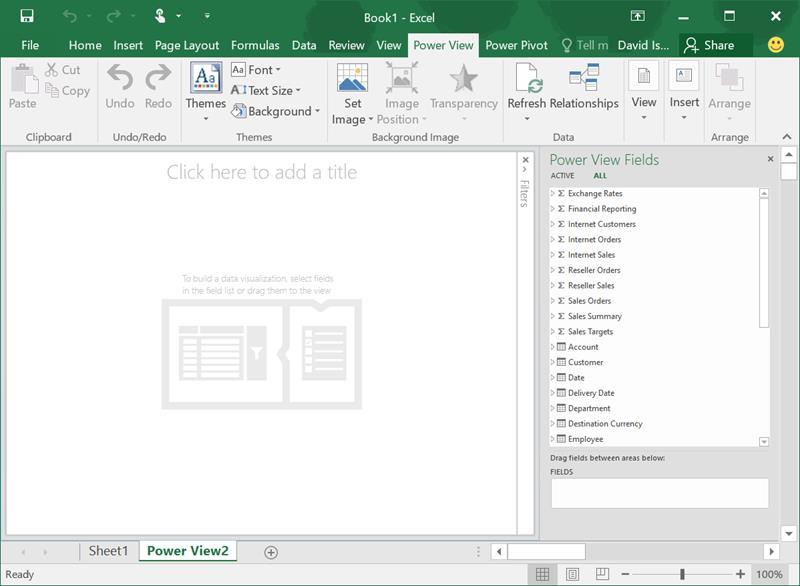Click the ribbon Undo arrow
Screen dimensions: 800x586
(120, 78)
